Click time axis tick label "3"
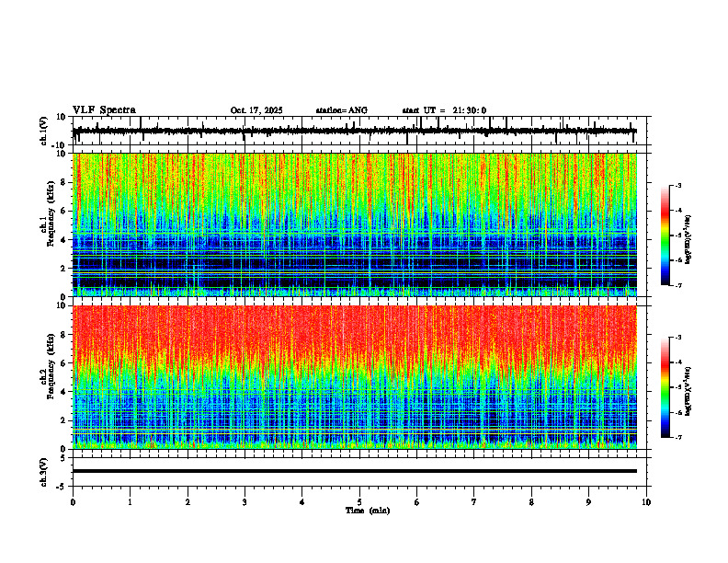 245,502
